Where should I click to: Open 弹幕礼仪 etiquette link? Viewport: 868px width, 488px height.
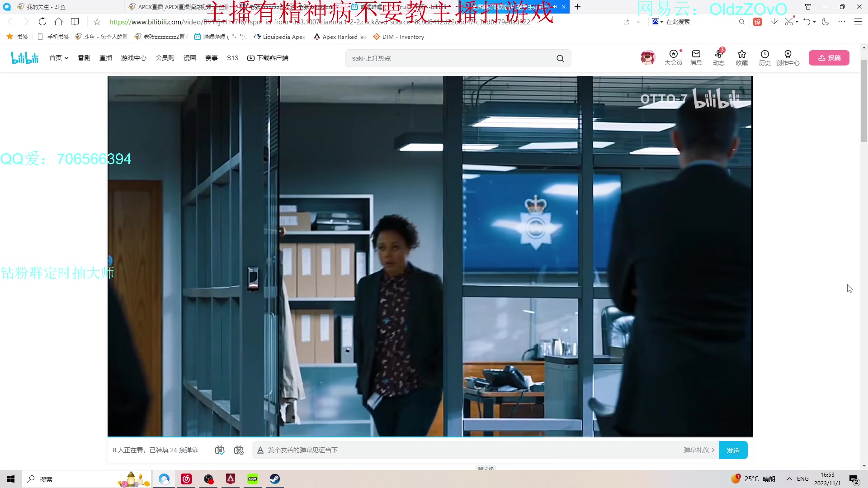(699, 450)
